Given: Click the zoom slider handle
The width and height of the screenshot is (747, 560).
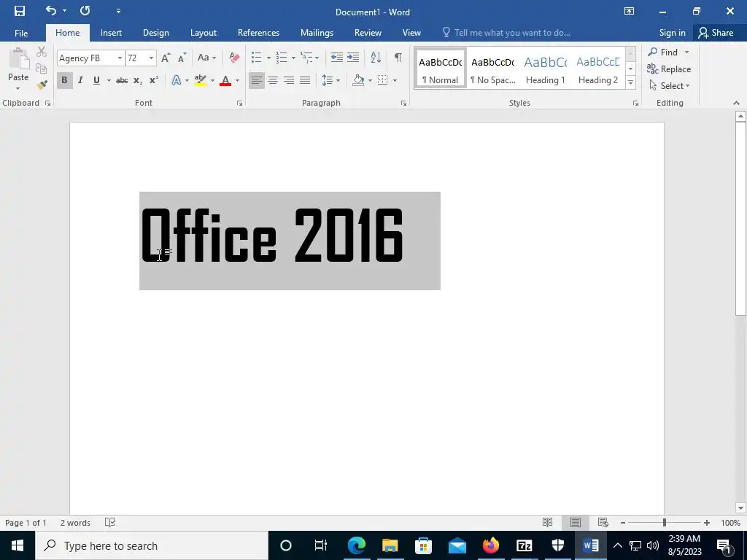Looking at the screenshot, I should [664, 522].
